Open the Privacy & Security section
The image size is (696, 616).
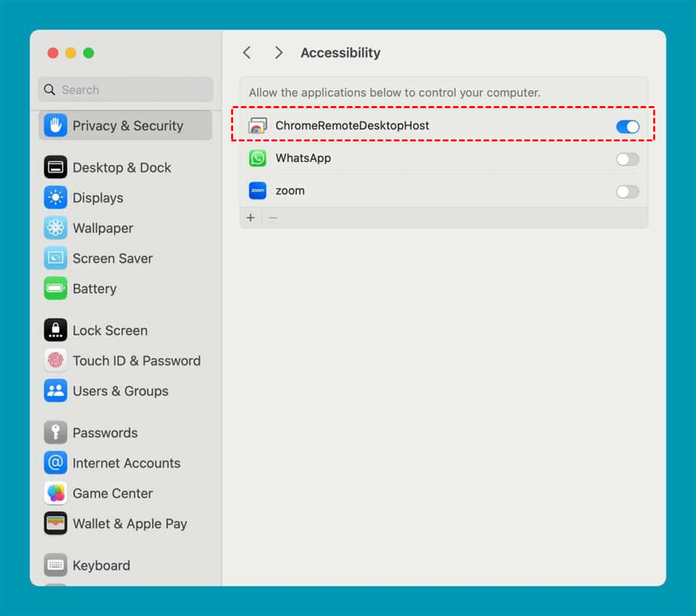126,126
